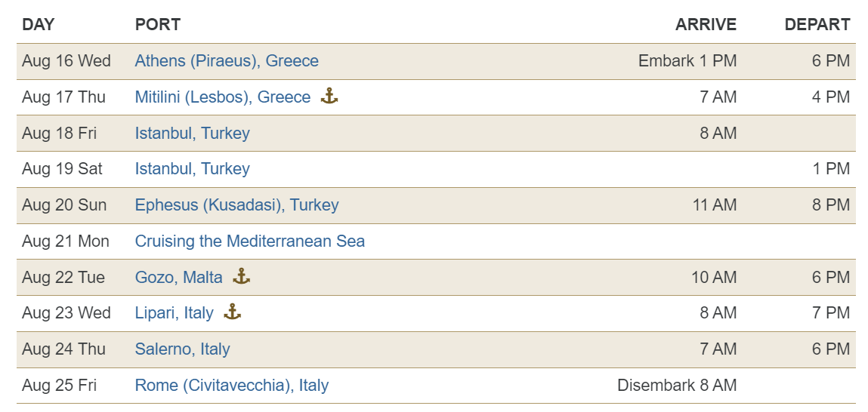The height and width of the screenshot is (412, 868).
Task: Select the Istanbul, Turkey link for Aug 18
Action: point(192,134)
